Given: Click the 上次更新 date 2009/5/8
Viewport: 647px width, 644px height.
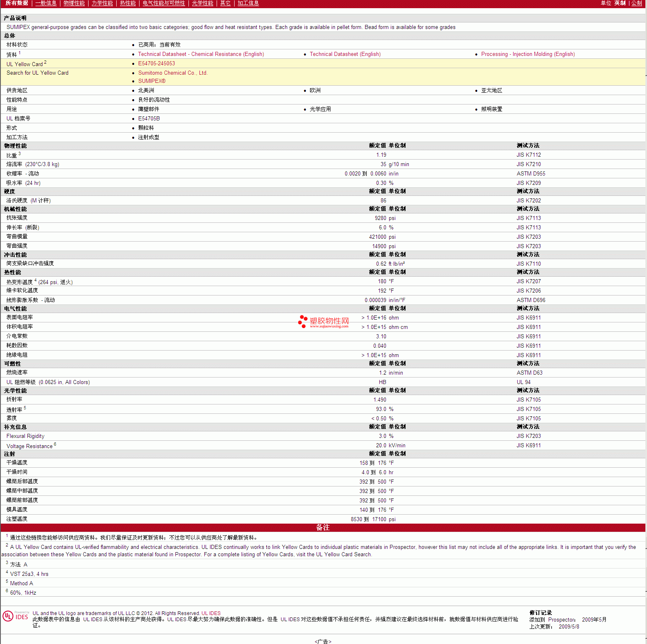Looking at the screenshot, I should pos(569,627).
